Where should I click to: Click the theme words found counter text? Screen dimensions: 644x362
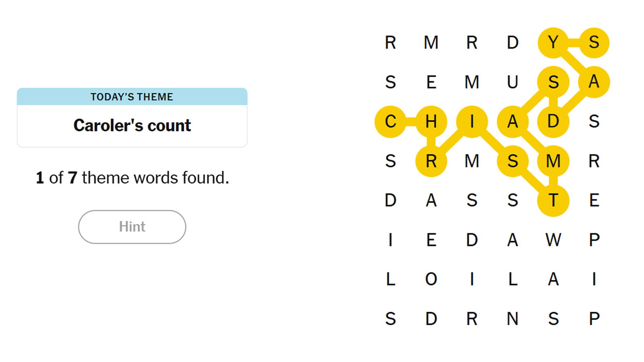click(132, 178)
